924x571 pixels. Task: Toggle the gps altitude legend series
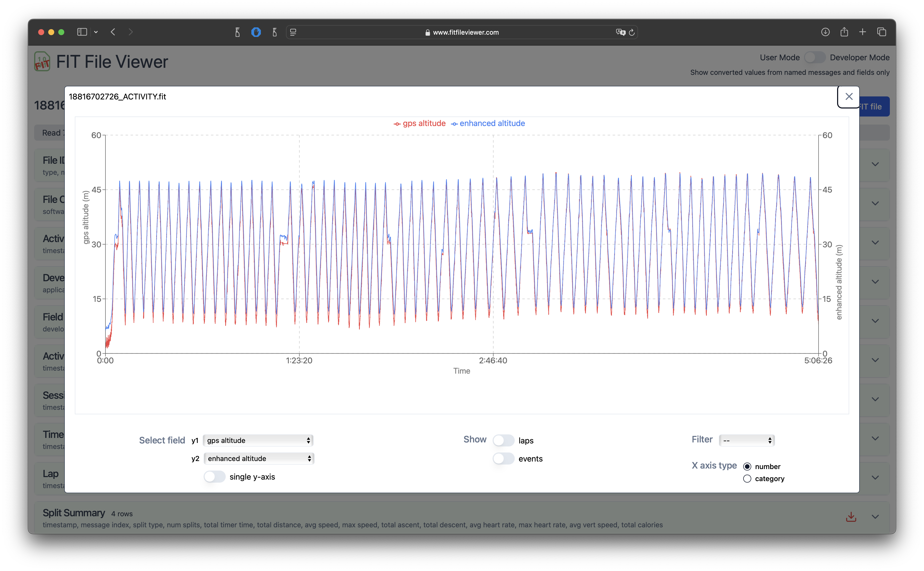(419, 124)
